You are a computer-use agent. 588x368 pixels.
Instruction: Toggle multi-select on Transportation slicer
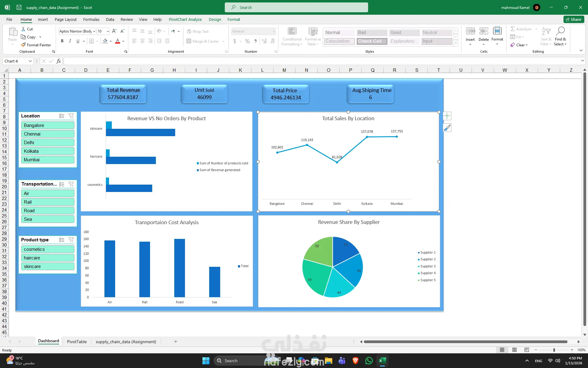[62, 184]
